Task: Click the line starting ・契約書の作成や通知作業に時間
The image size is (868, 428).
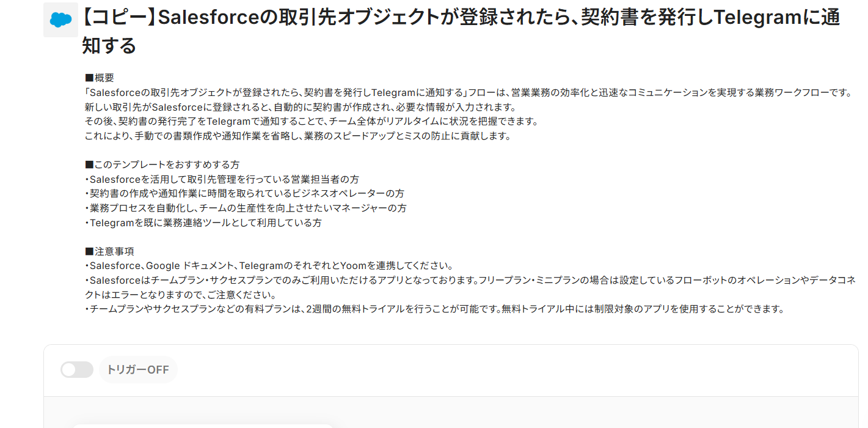Action: pos(244,194)
